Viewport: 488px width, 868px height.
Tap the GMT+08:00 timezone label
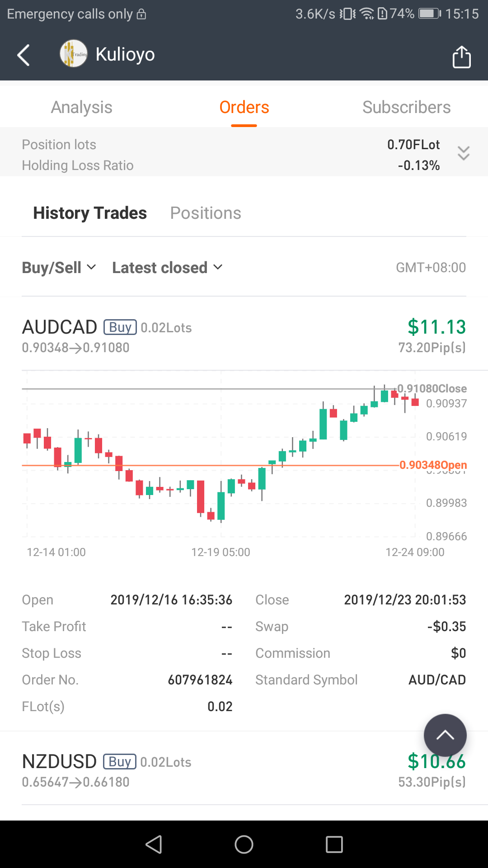[x=431, y=268]
